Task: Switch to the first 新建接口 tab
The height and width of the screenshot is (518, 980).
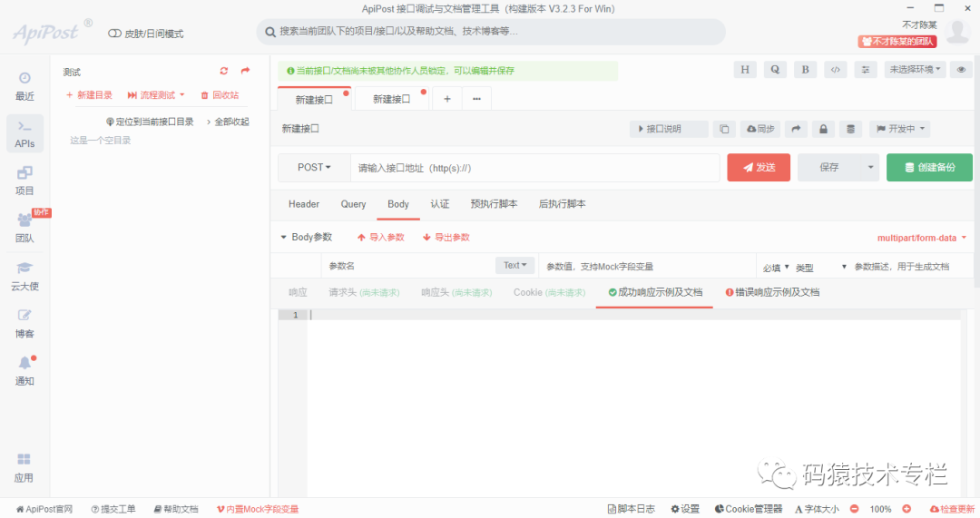Action: tap(314, 100)
